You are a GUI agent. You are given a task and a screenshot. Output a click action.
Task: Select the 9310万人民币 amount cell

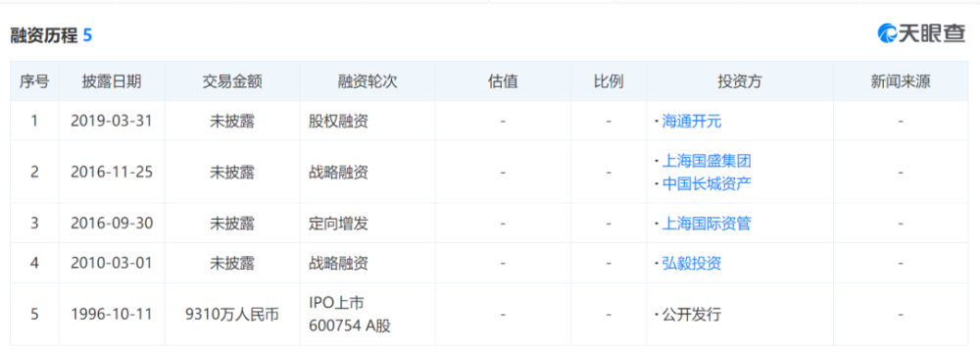(x=232, y=314)
